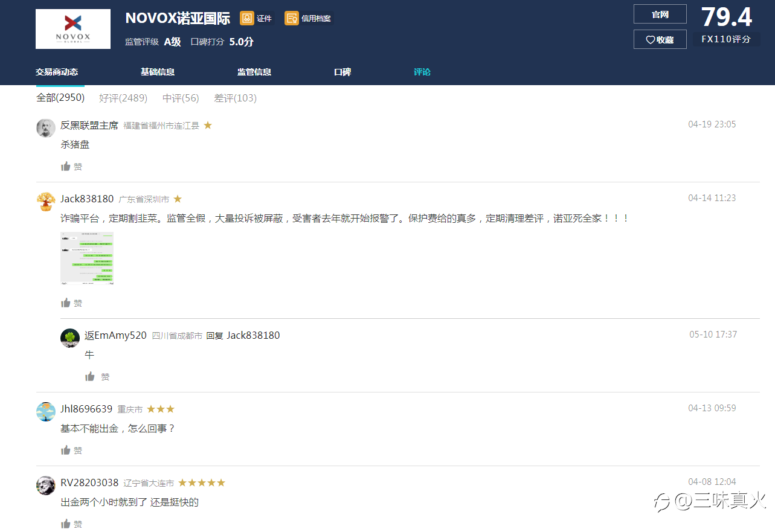Switch to the 交易商动态 tab
Image resolution: width=775 pixels, height=532 pixels.
(57, 72)
